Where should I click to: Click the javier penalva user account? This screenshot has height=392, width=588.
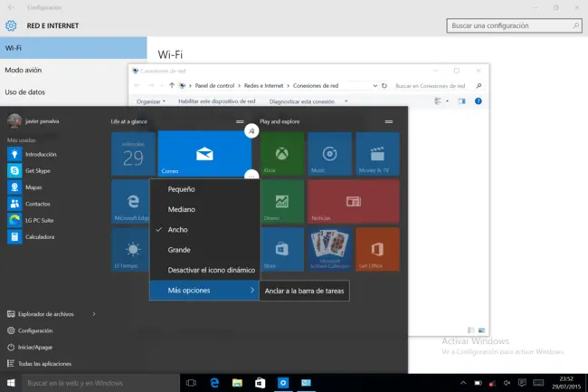point(33,121)
